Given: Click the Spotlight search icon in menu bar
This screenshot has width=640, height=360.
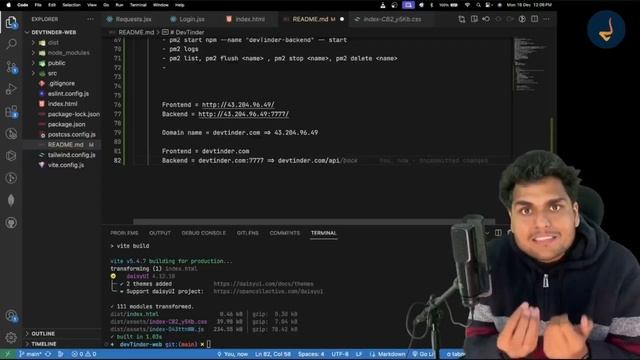Looking at the screenshot, I should tap(478, 5).
